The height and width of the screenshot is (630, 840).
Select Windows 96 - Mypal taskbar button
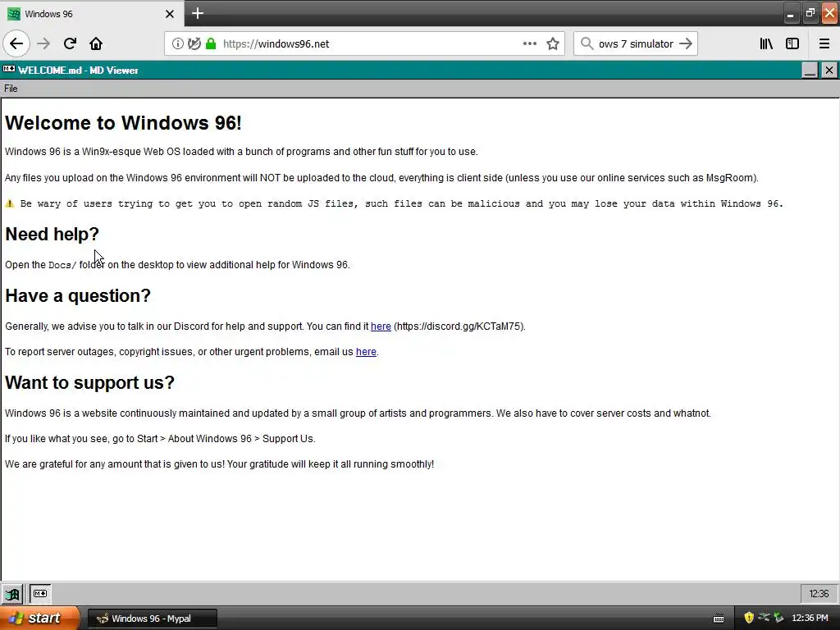pyautogui.click(x=152, y=619)
